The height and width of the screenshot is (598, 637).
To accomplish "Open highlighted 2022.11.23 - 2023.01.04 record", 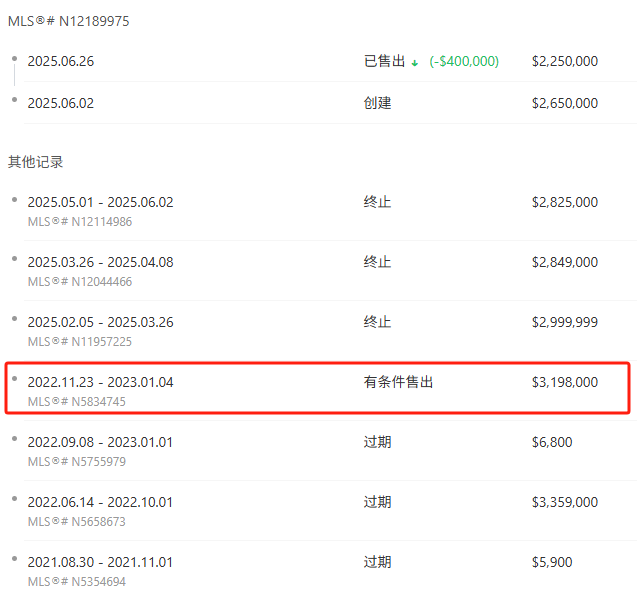I will pyautogui.click(x=100, y=382).
